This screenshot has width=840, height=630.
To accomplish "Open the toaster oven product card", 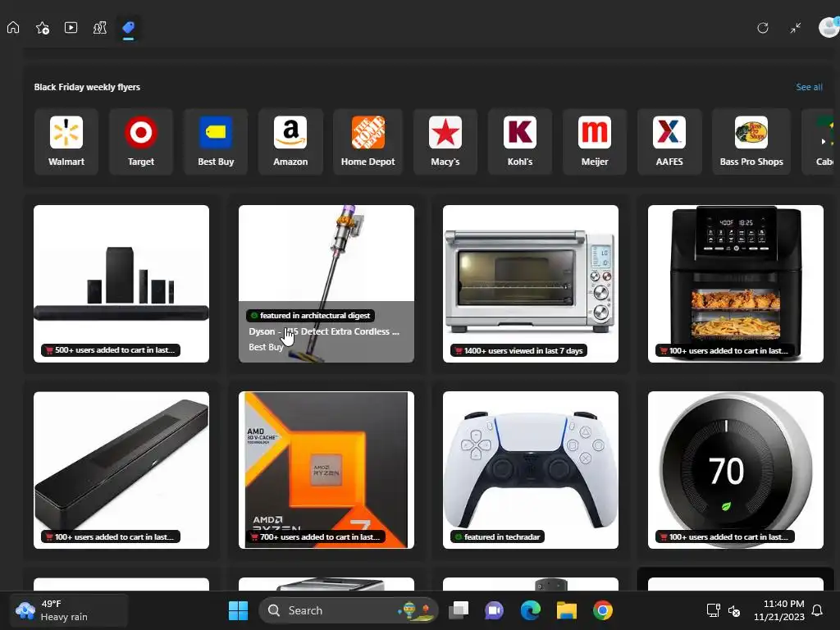I will pos(531,283).
